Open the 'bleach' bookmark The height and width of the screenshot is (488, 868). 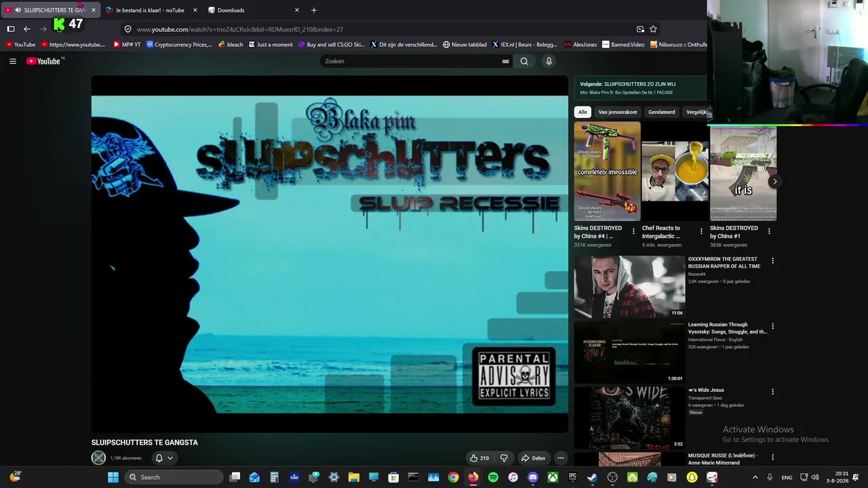tap(231, 45)
